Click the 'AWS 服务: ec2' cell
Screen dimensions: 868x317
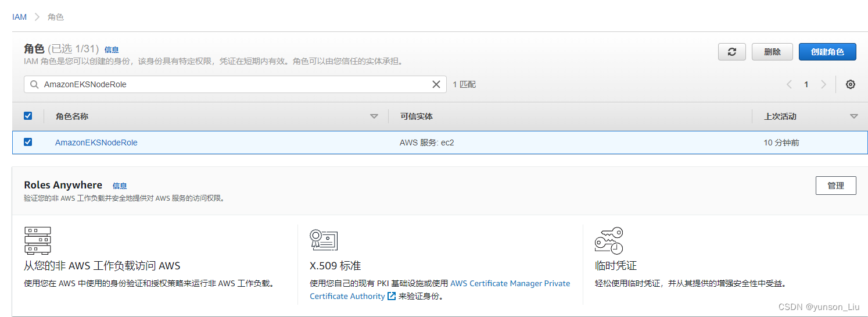click(427, 143)
